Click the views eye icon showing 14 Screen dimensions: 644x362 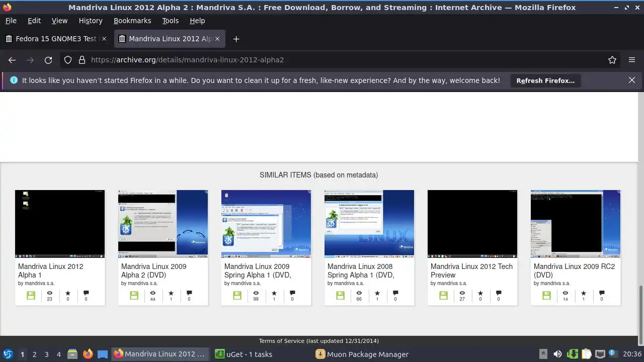tap(566, 293)
